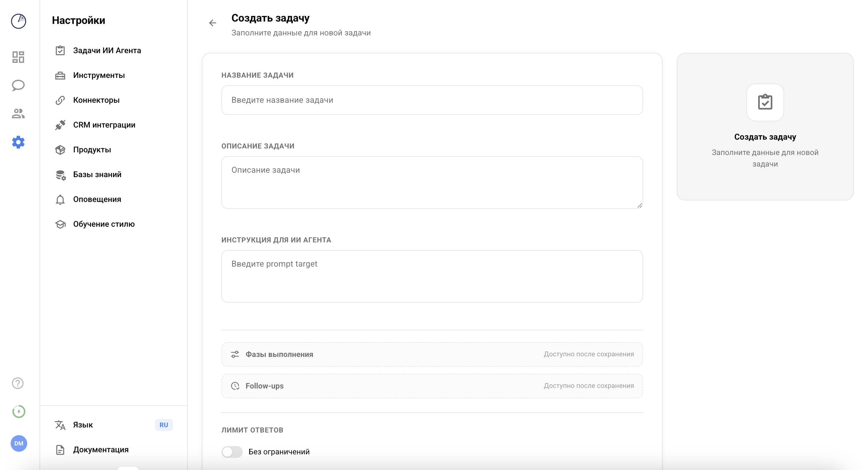Open the contacts people icon in left rail
The width and height of the screenshot is (868, 470).
click(18, 114)
